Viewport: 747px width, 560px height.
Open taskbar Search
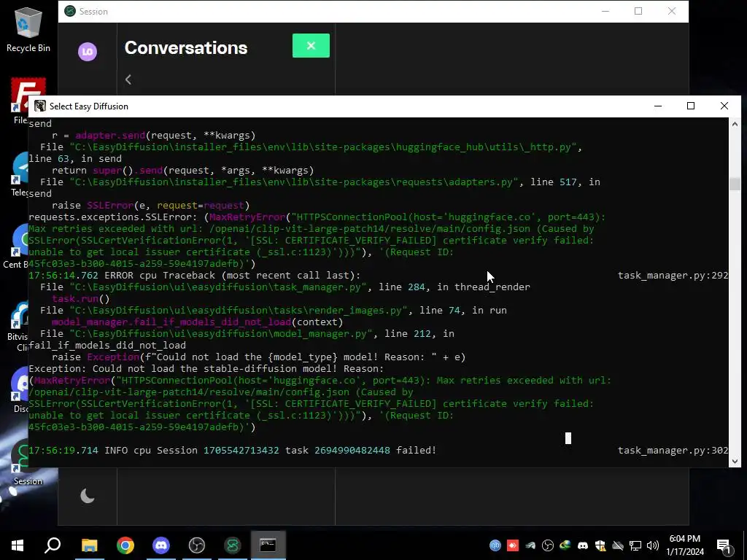coord(53,545)
